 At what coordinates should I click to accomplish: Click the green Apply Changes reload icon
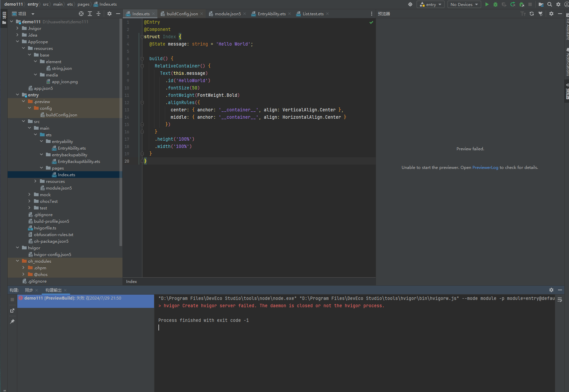(x=513, y=4)
